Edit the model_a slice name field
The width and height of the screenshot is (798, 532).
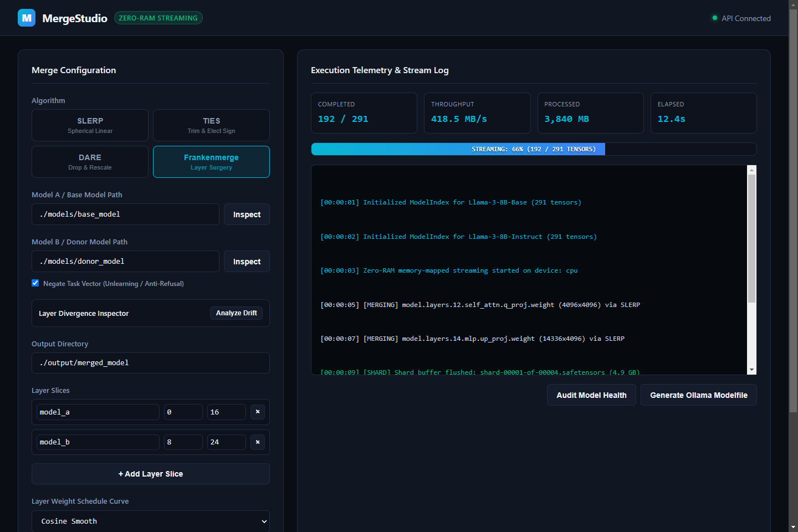pyautogui.click(x=98, y=412)
